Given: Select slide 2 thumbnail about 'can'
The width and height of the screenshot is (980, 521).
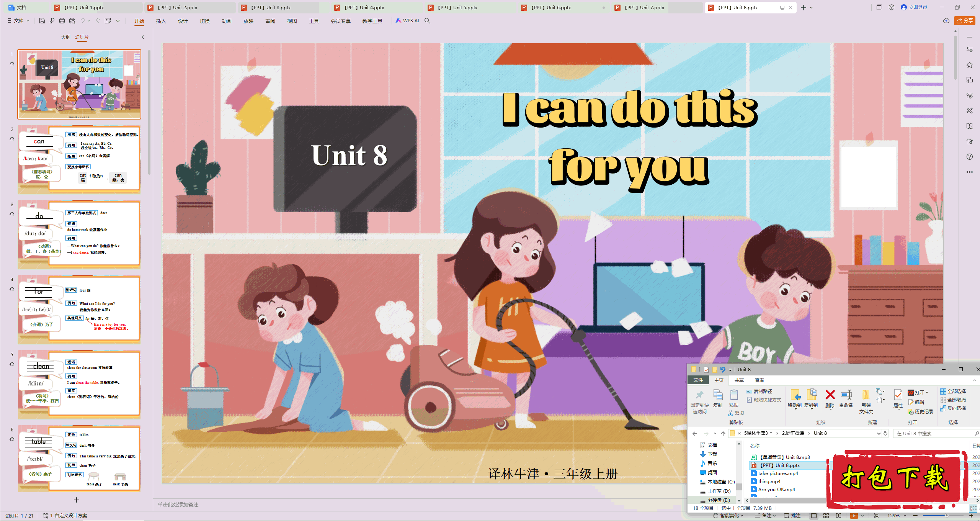Looking at the screenshot, I should coord(79,159).
